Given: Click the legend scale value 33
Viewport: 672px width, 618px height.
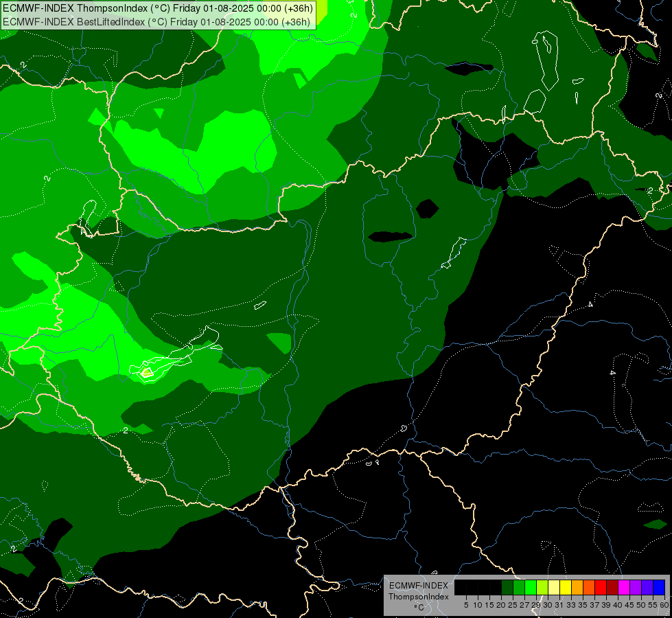Looking at the screenshot, I should [x=571, y=605].
